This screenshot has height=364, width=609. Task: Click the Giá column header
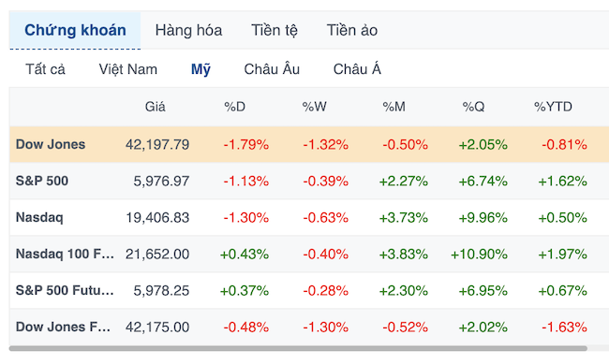155,107
